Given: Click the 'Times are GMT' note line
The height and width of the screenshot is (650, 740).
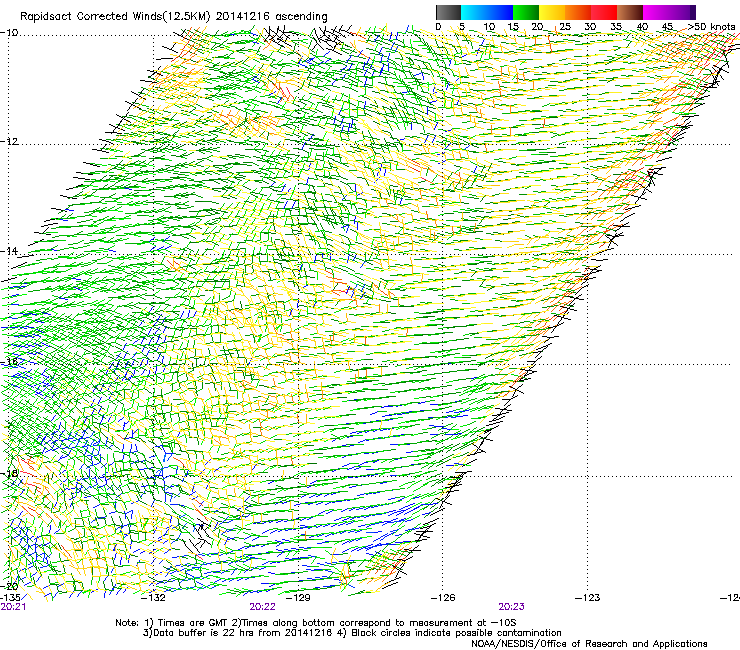Looking at the screenshot, I should point(316,623).
